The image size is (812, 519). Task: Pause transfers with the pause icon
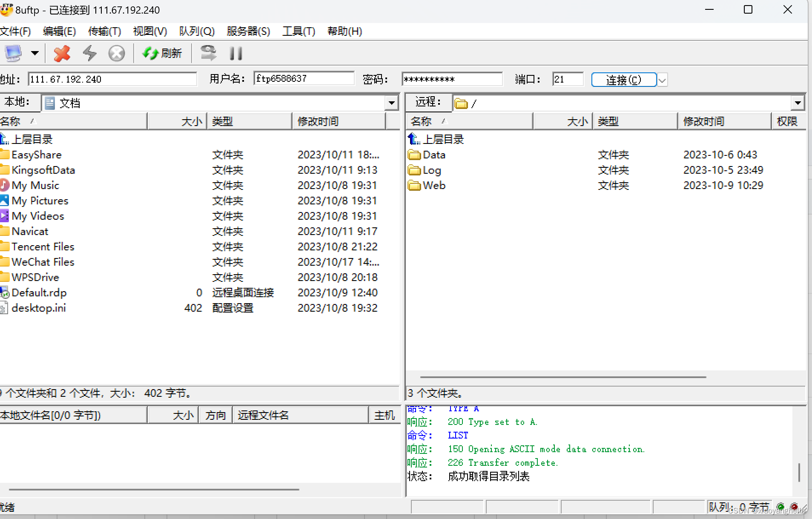(x=236, y=54)
